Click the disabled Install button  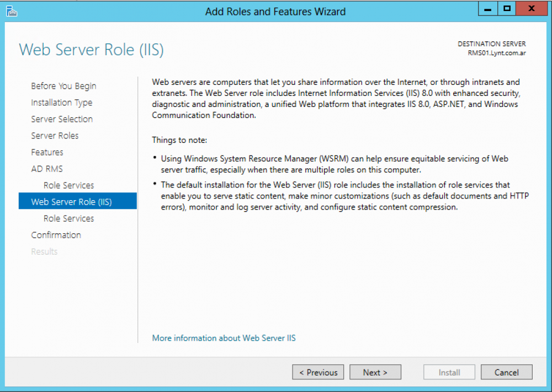tap(449, 372)
